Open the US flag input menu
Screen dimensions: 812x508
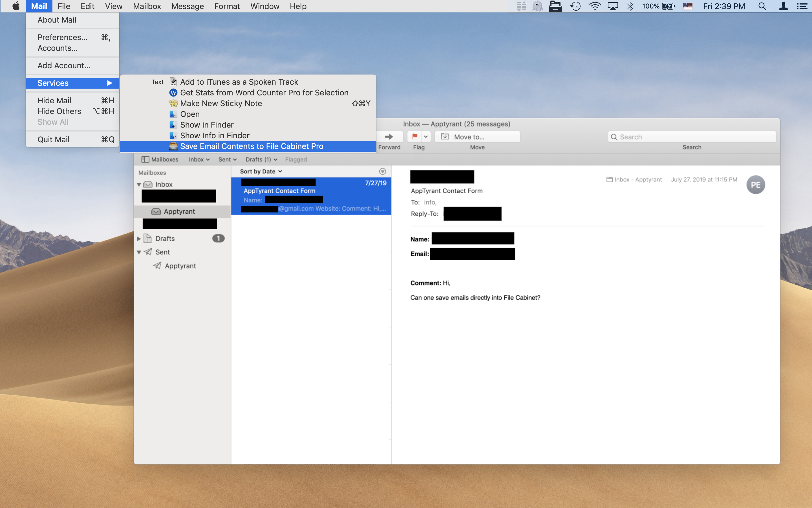click(x=687, y=6)
